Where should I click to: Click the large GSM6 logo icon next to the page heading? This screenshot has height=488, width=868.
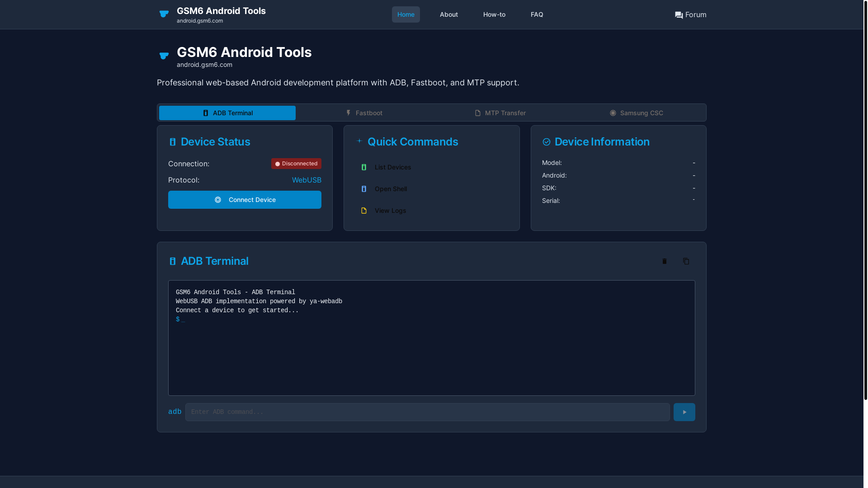click(164, 56)
